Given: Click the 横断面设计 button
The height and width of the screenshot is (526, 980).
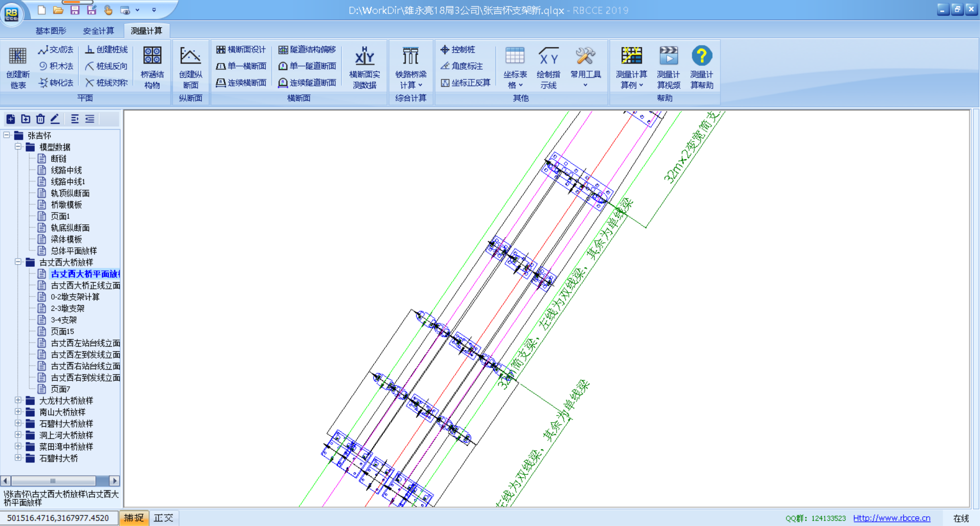Looking at the screenshot, I should coord(241,50).
